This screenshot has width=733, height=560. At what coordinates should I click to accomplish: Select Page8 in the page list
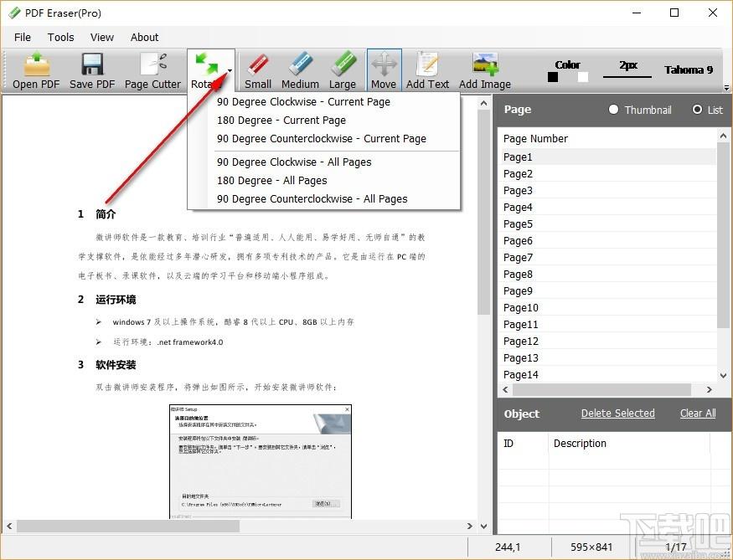click(x=609, y=275)
